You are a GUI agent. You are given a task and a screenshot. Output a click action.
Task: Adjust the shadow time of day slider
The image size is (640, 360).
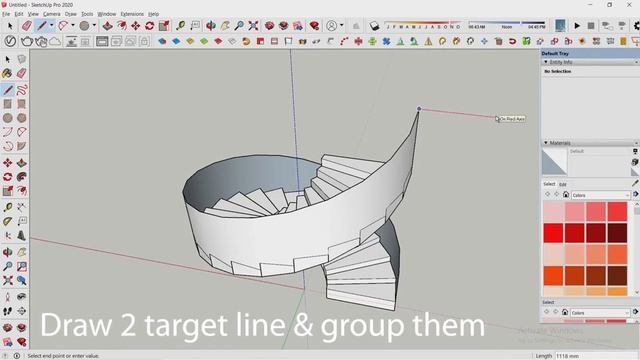click(x=506, y=24)
